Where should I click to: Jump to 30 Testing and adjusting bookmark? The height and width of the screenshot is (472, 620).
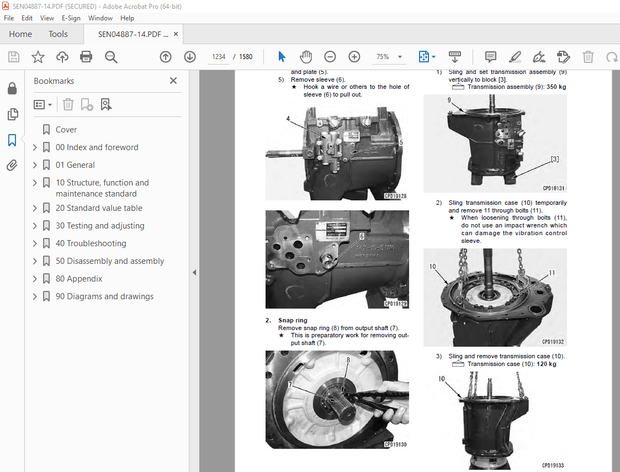[x=100, y=226]
